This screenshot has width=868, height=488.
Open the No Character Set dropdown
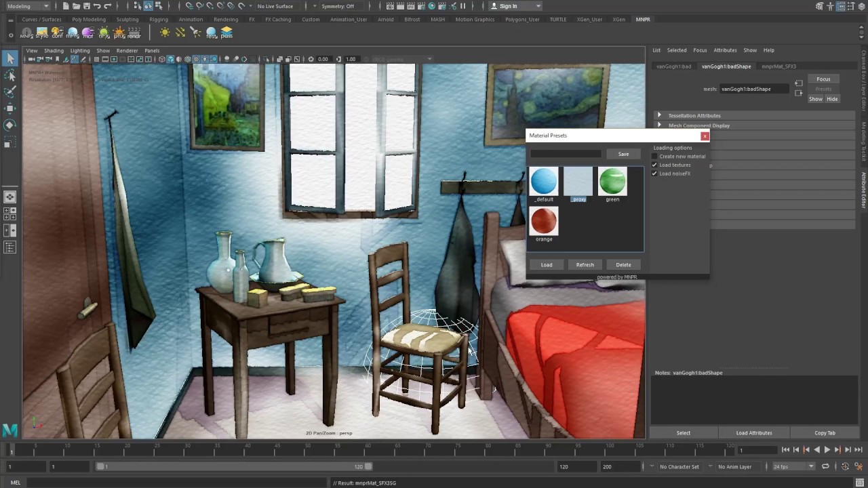click(x=679, y=466)
